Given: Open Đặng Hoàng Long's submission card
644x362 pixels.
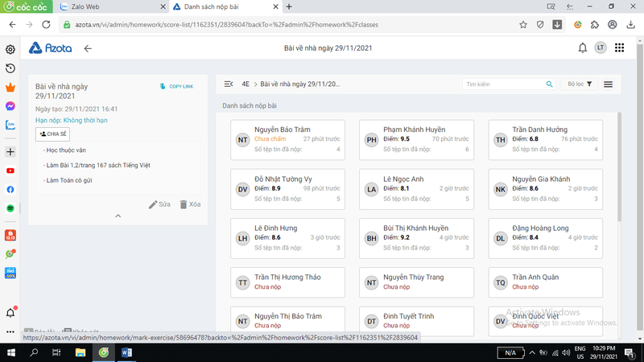Looking at the screenshot, I should click(546, 238).
